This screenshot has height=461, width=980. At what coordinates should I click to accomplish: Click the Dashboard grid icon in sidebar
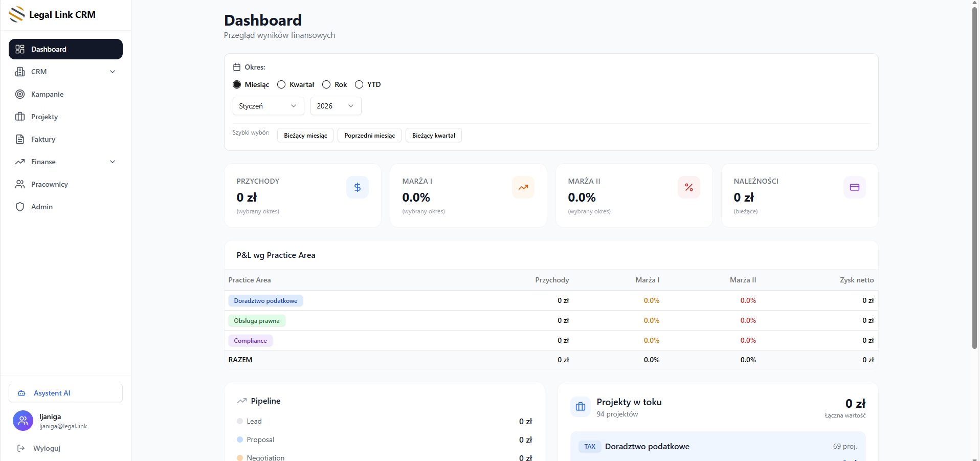tap(20, 49)
